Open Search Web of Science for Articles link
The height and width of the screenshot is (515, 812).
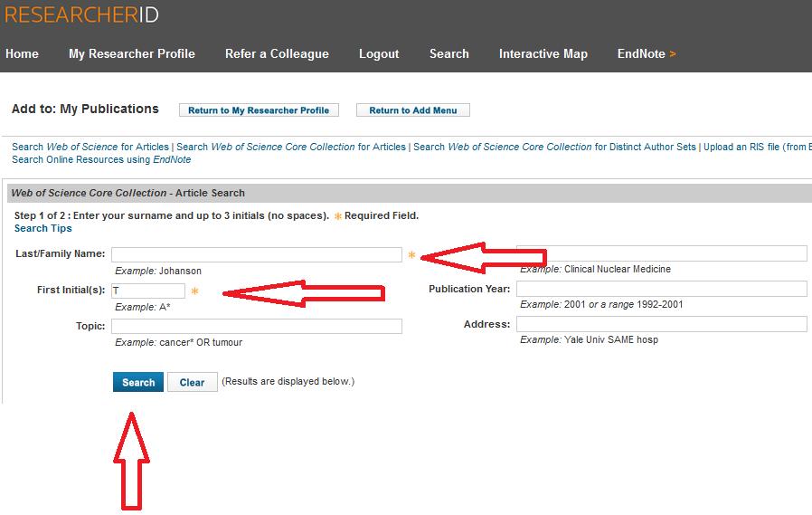pyautogui.click(x=90, y=147)
